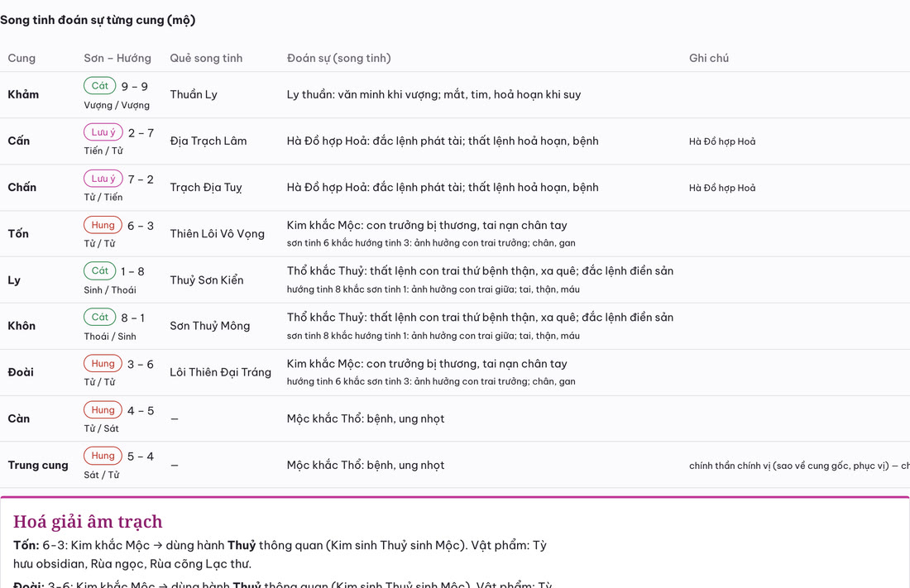This screenshot has width=910, height=588.
Task: Click the 'Sát / Tử' status text
Action: coord(101,475)
